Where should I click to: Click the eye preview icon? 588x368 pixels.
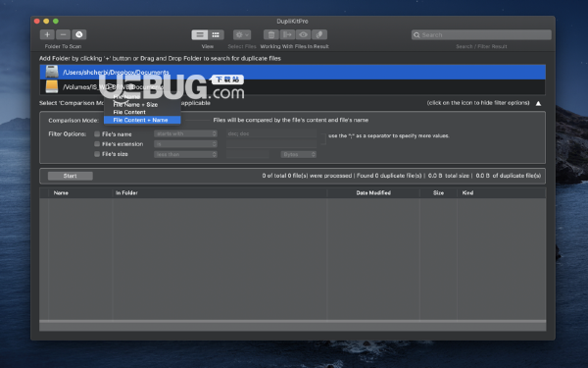click(x=303, y=35)
